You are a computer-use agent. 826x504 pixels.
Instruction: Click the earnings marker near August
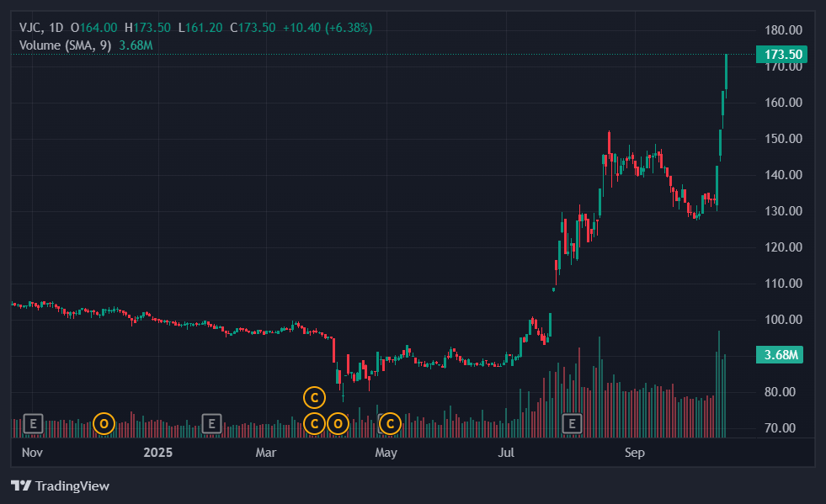point(573,423)
